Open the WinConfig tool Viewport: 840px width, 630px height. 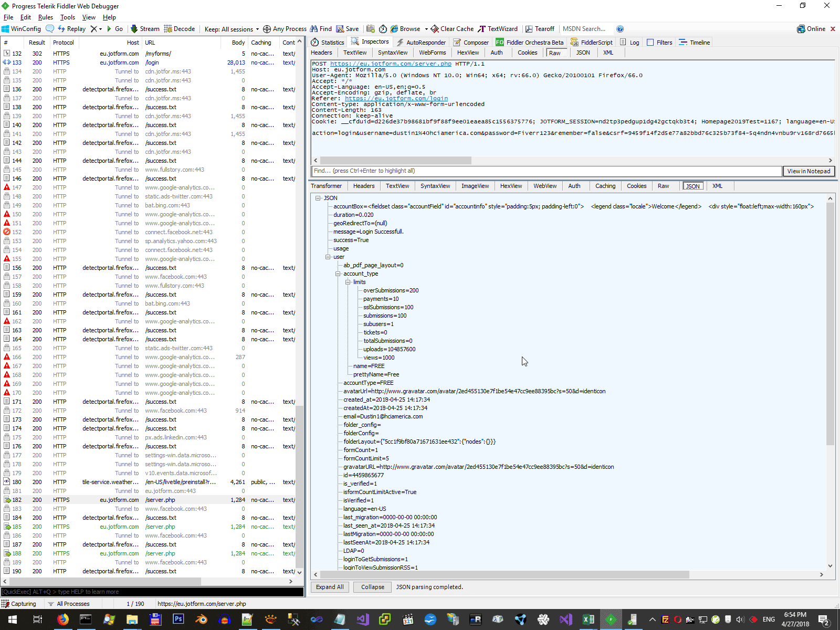[x=22, y=29]
